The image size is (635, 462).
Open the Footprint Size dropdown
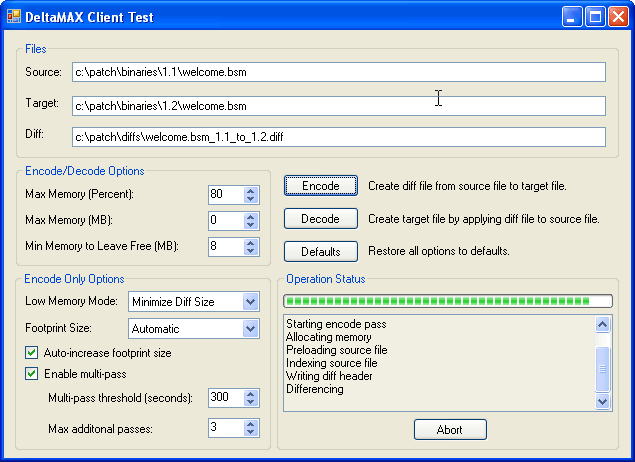(x=251, y=329)
